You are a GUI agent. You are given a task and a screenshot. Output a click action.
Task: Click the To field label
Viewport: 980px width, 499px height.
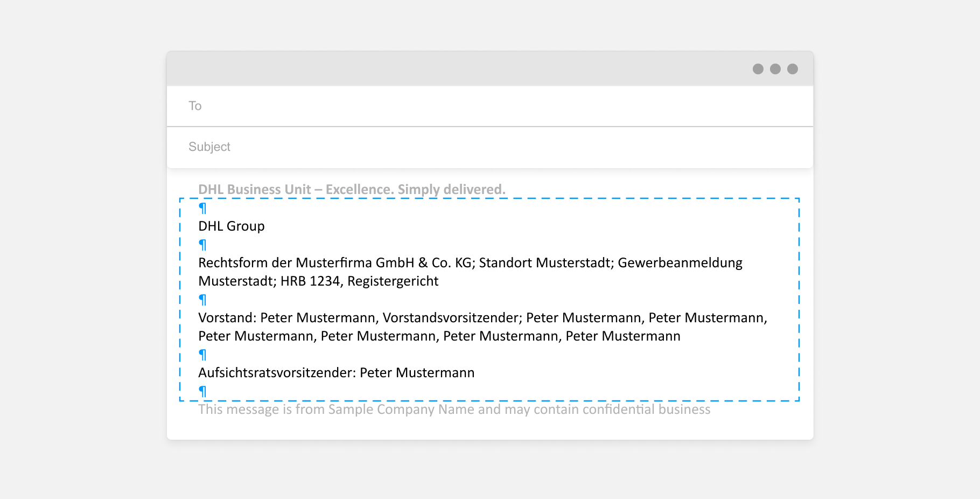[195, 106]
